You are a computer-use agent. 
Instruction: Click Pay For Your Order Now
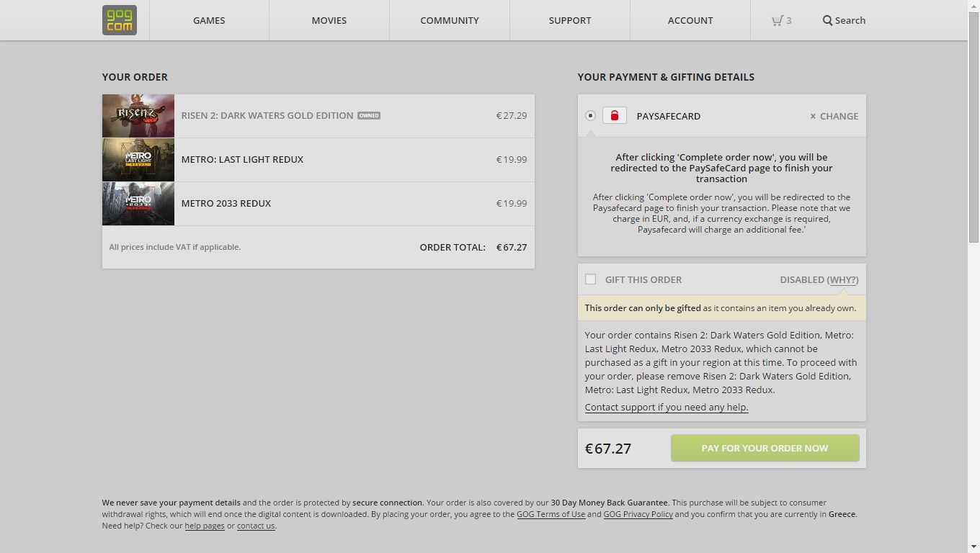pos(765,448)
